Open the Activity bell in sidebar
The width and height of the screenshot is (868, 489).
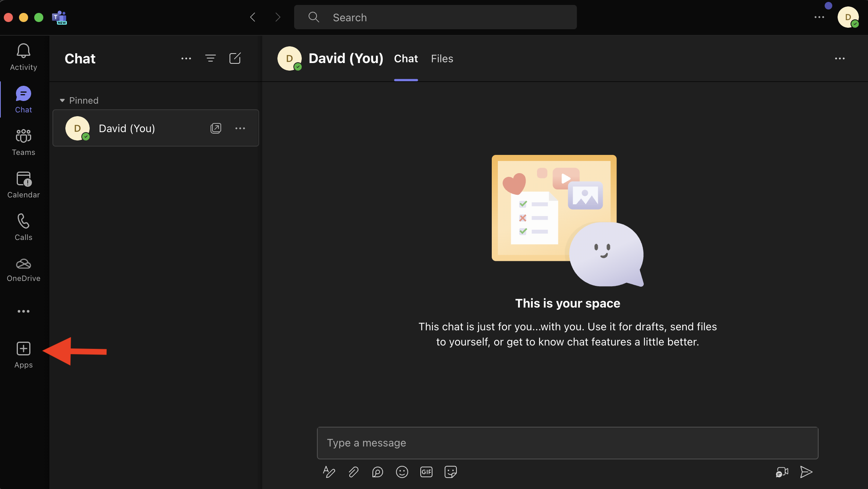point(24,57)
